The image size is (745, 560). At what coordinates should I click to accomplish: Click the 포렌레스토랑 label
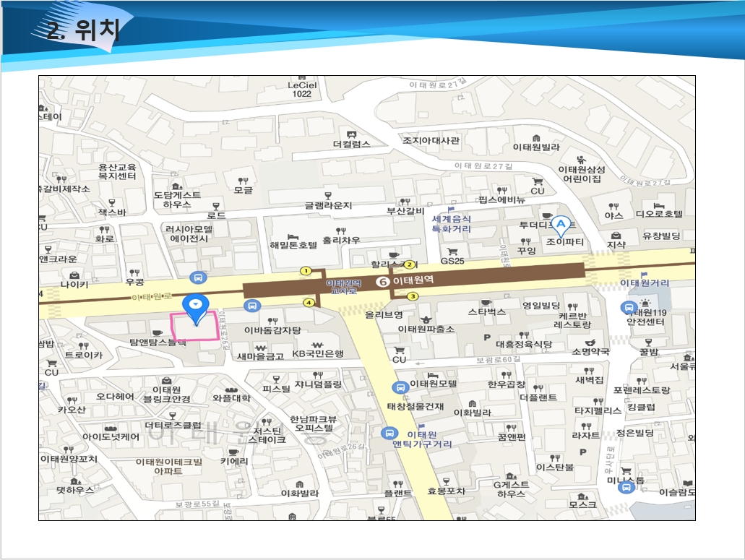point(642,390)
